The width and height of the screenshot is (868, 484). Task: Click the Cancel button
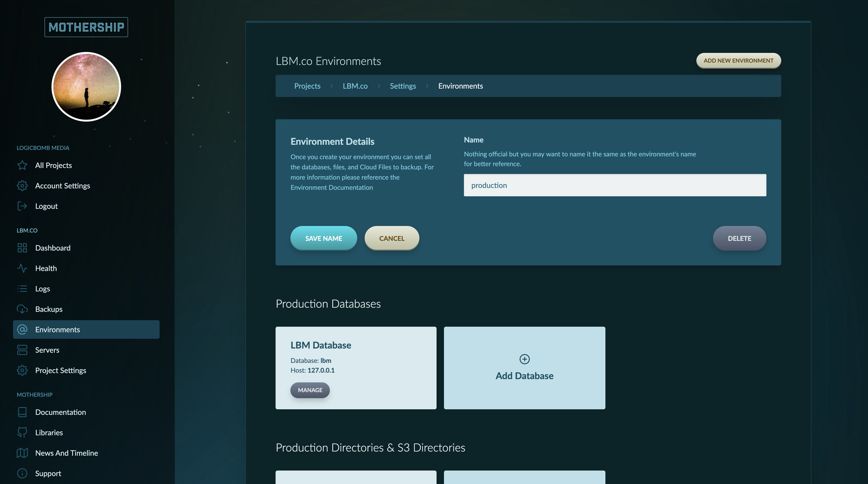[x=392, y=238]
